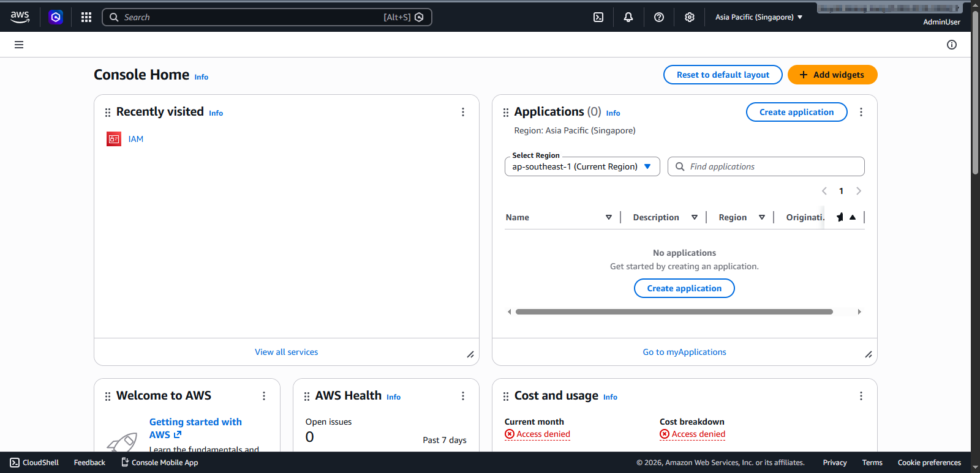Open the settings gear menu
The height and width of the screenshot is (473, 980).
(x=690, y=17)
